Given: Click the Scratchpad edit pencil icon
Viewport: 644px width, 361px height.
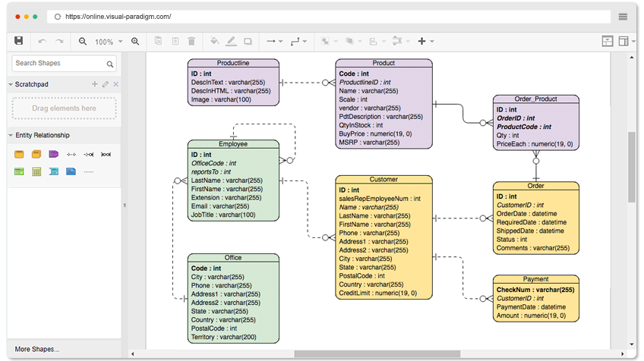Looking at the screenshot, I should click(106, 83).
